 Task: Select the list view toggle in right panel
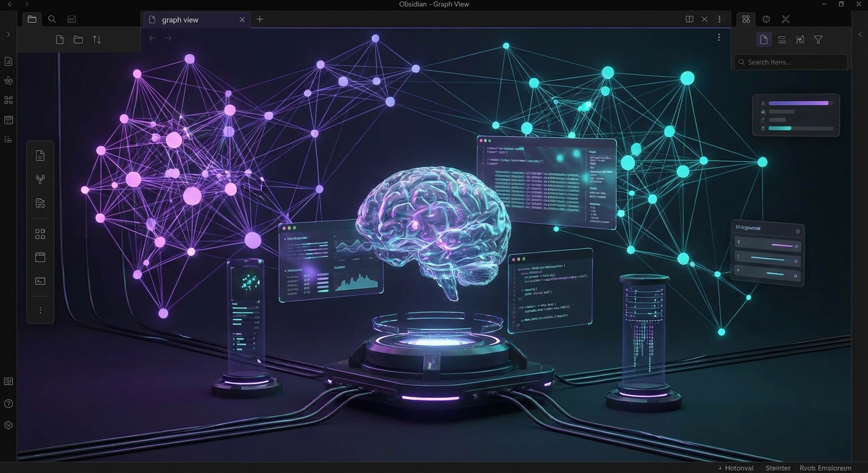tap(782, 39)
